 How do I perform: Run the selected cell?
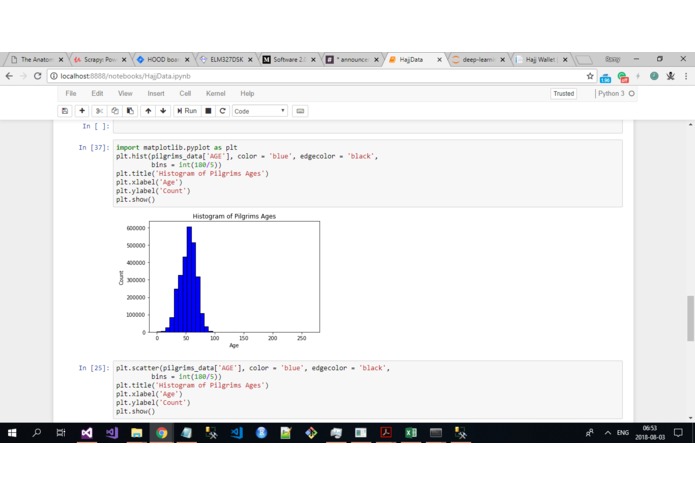coord(187,111)
